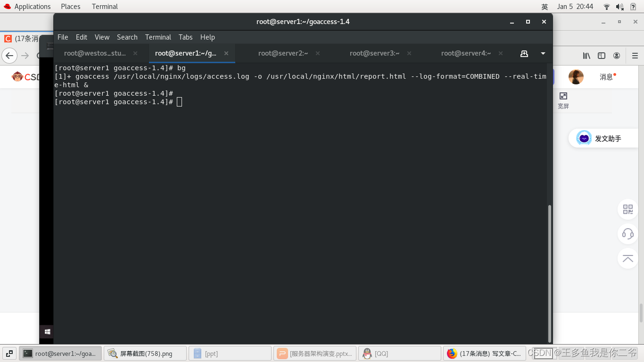Viewport: 644px width, 362px height.
Task: Expand the tab list dropdown arrow
Action: click(x=543, y=53)
